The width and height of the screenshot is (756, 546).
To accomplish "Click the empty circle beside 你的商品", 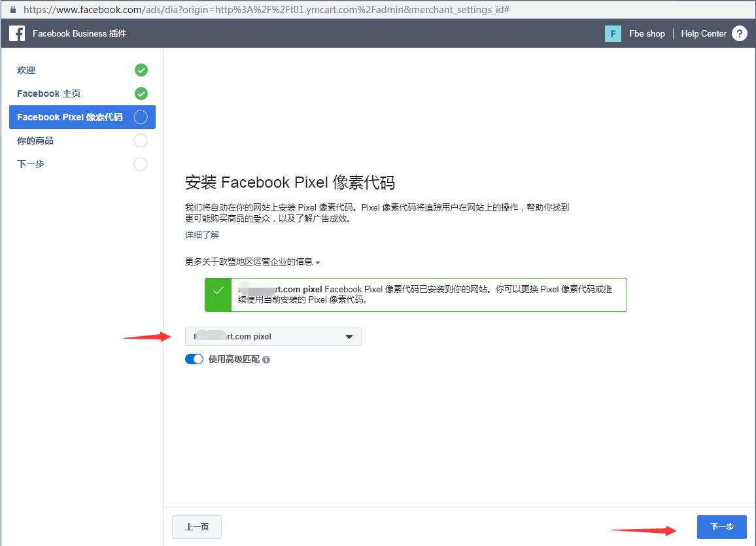I will tap(141, 141).
